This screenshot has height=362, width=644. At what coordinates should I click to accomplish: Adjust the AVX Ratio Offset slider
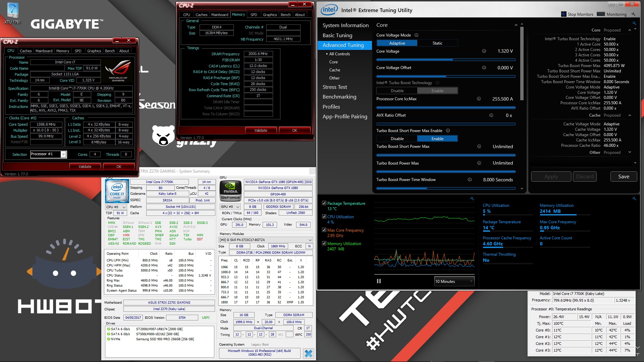coord(446,124)
